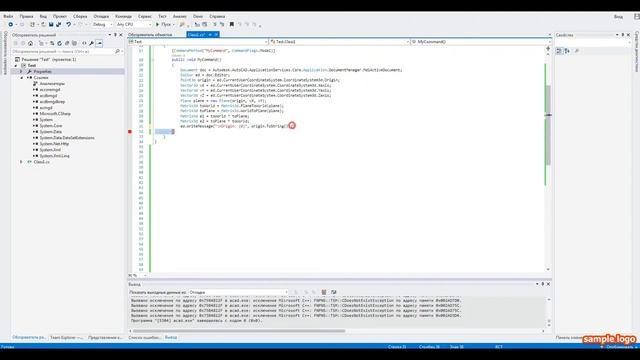Image resolution: width=640 pixels, height=360 pixels.
Task: Collapse the Test project node
Action: coord(16,65)
